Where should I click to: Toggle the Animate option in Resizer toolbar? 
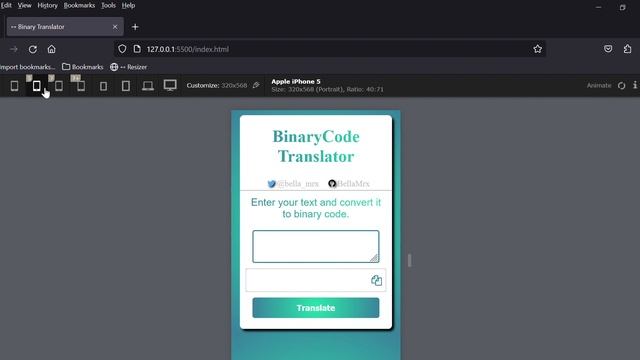click(599, 85)
